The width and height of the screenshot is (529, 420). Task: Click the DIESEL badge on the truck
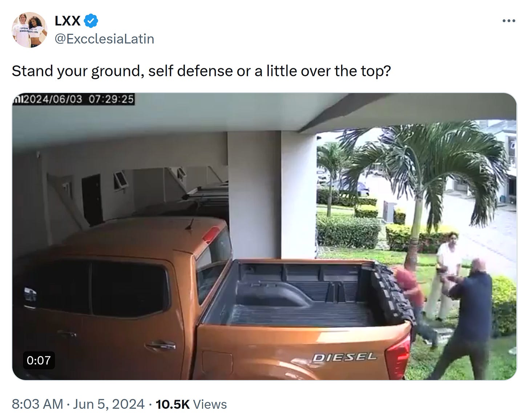[x=344, y=357]
